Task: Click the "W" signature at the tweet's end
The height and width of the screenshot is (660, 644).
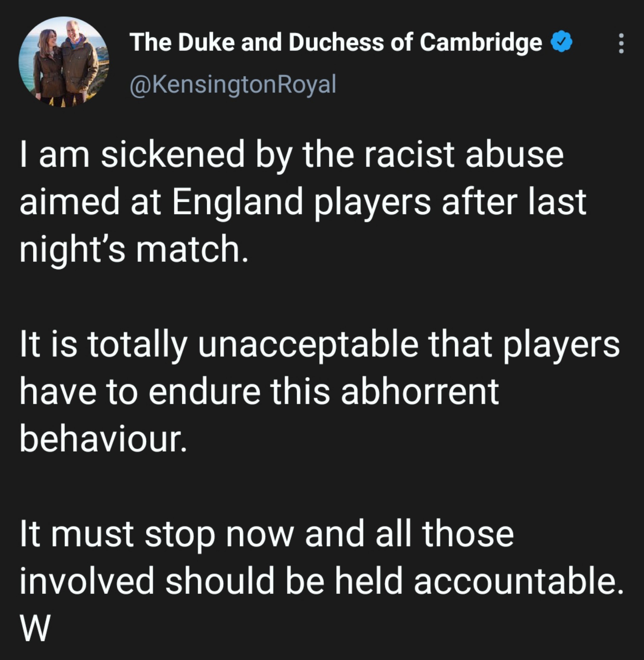Action: click(35, 628)
